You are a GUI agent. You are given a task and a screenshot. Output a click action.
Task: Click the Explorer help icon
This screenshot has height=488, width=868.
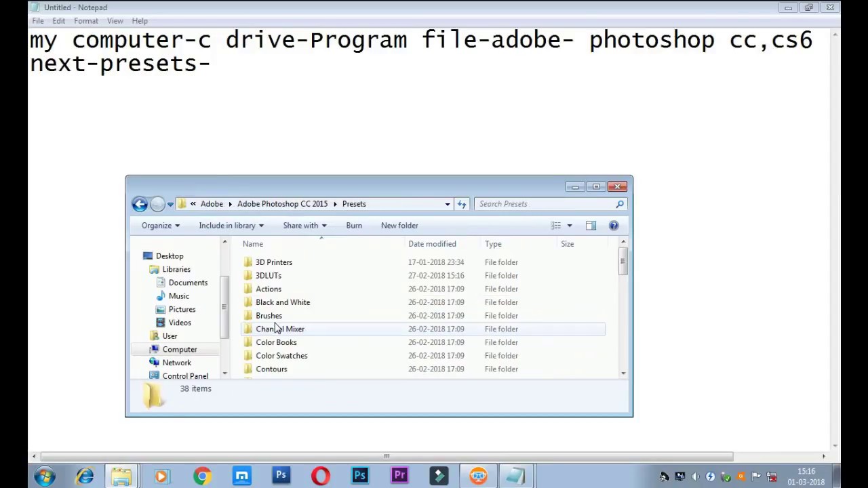pos(614,226)
